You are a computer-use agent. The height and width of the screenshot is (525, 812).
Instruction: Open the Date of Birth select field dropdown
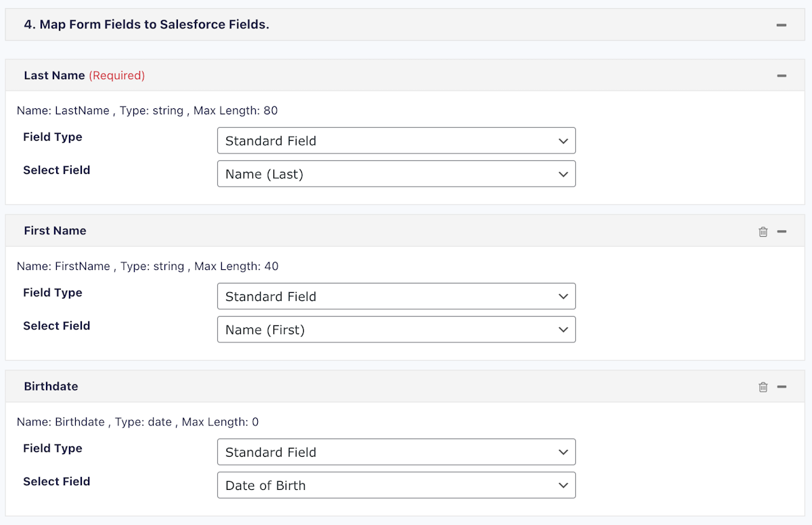coord(397,485)
